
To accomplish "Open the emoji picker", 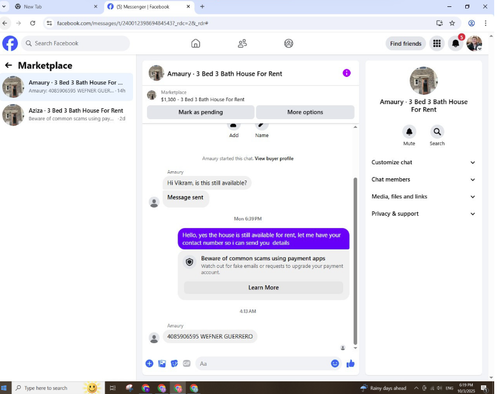I will pos(335,363).
